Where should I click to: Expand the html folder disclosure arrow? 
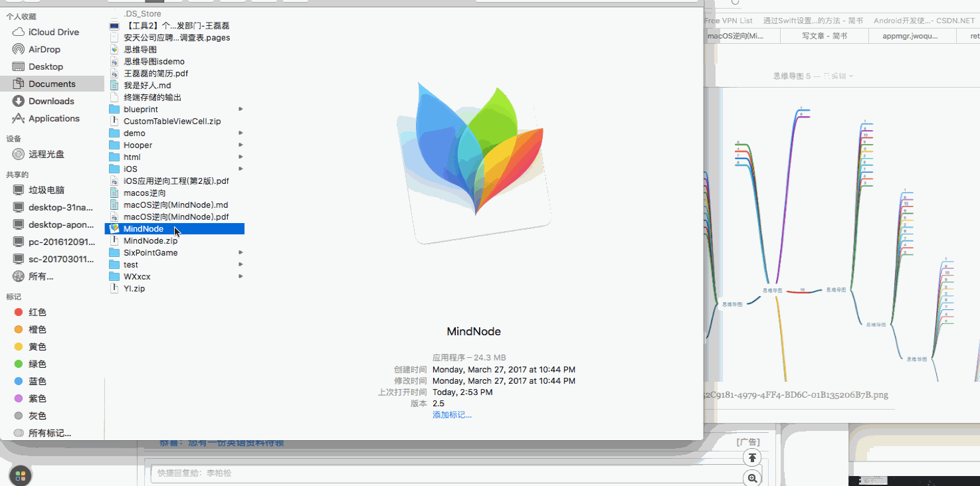coord(241,157)
